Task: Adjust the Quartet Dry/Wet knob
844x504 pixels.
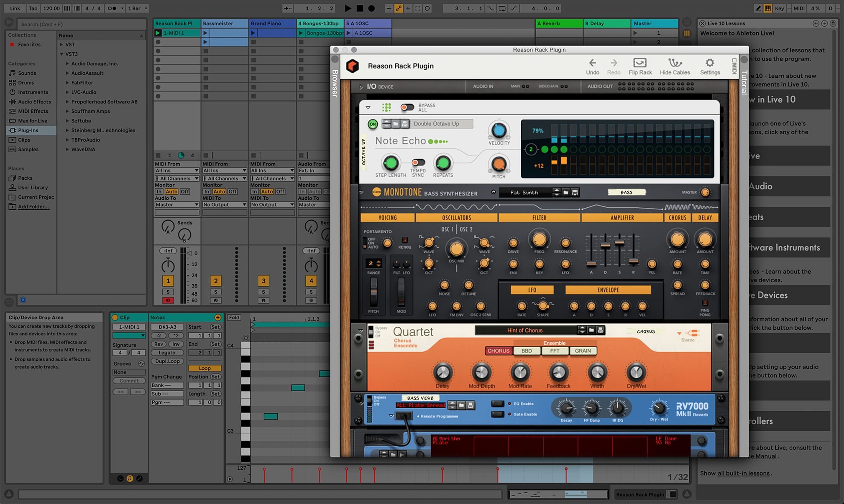Action: pos(636,372)
